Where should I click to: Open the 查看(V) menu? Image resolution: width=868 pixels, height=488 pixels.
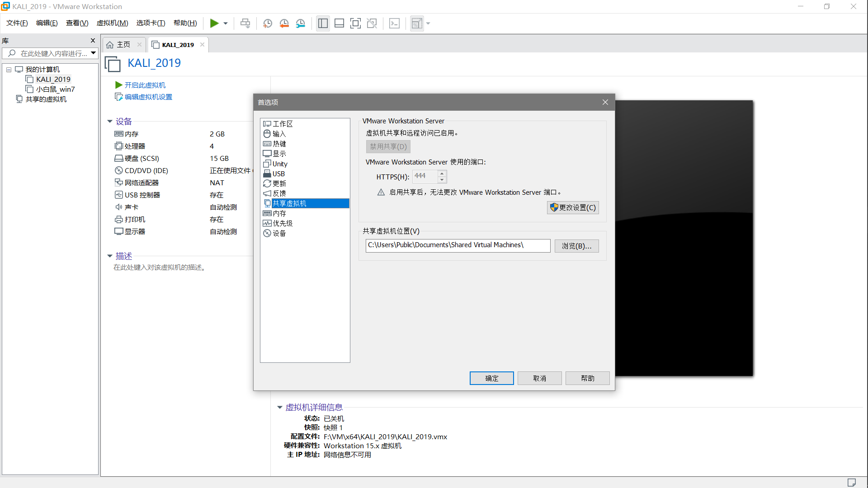coord(77,23)
